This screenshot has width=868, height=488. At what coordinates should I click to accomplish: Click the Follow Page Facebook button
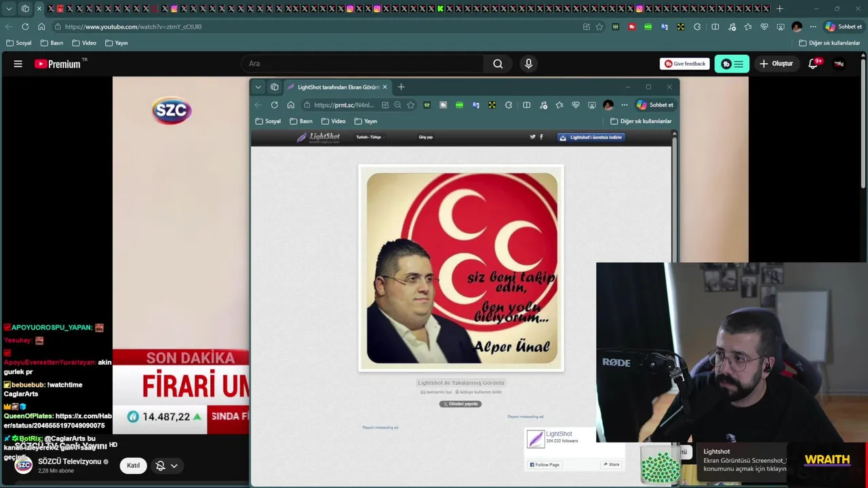coord(545,464)
